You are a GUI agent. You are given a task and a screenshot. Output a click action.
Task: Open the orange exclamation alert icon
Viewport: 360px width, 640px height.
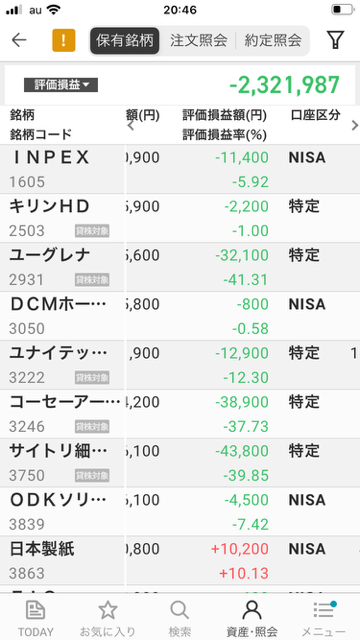pyautogui.click(x=64, y=40)
